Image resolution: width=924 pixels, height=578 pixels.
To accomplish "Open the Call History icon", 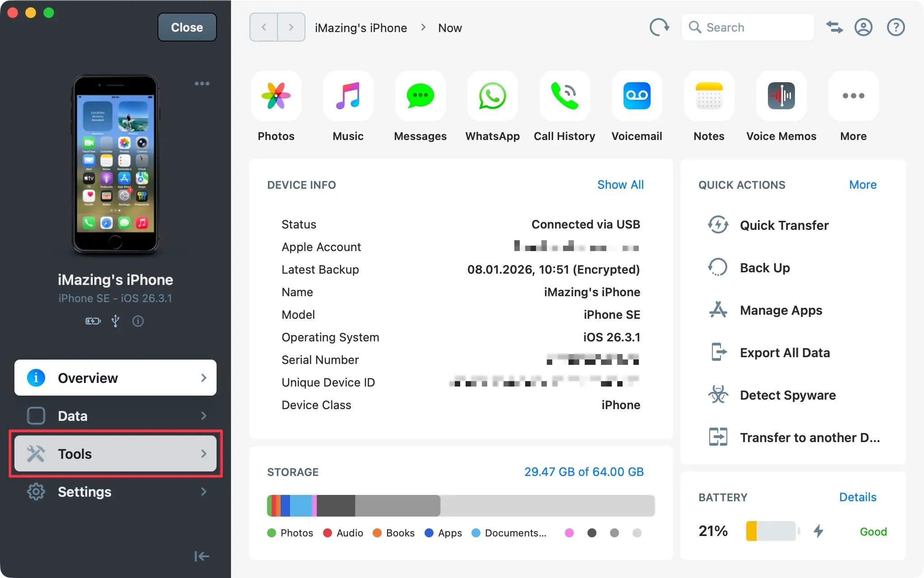I will point(565,96).
